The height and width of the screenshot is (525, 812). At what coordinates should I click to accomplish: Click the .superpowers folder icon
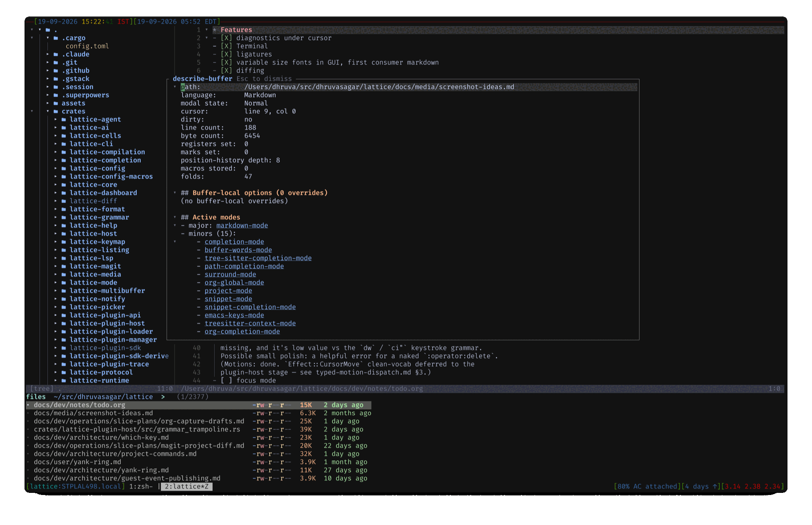pyautogui.click(x=56, y=95)
